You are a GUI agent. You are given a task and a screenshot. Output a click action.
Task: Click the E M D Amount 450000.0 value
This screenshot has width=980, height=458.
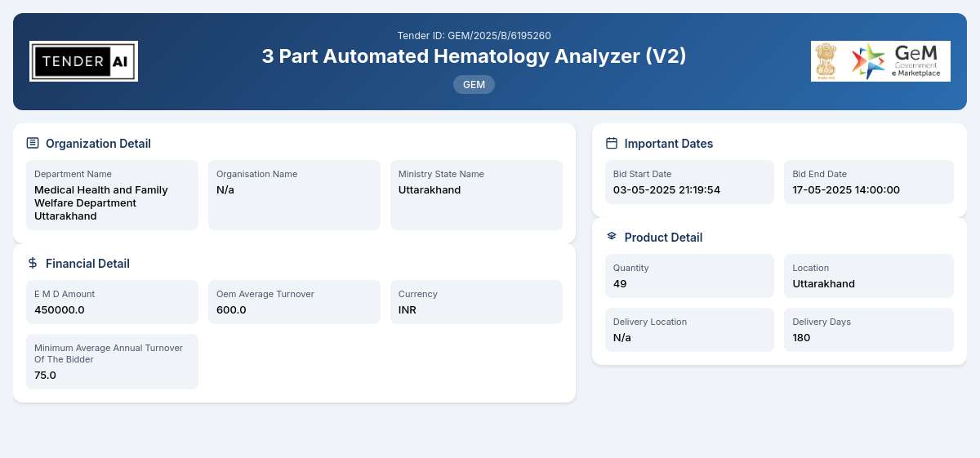click(x=60, y=310)
